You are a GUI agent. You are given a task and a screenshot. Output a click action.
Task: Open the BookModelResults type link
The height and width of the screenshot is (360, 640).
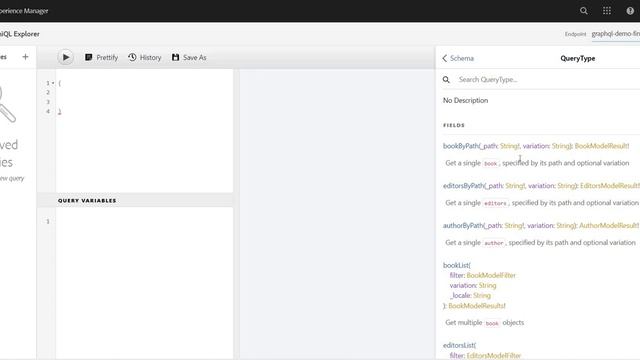pyautogui.click(x=477, y=306)
